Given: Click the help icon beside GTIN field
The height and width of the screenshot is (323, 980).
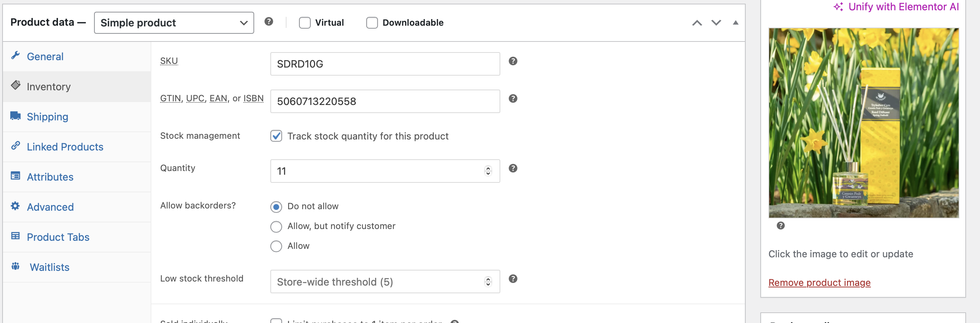Looking at the screenshot, I should tap(513, 99).
